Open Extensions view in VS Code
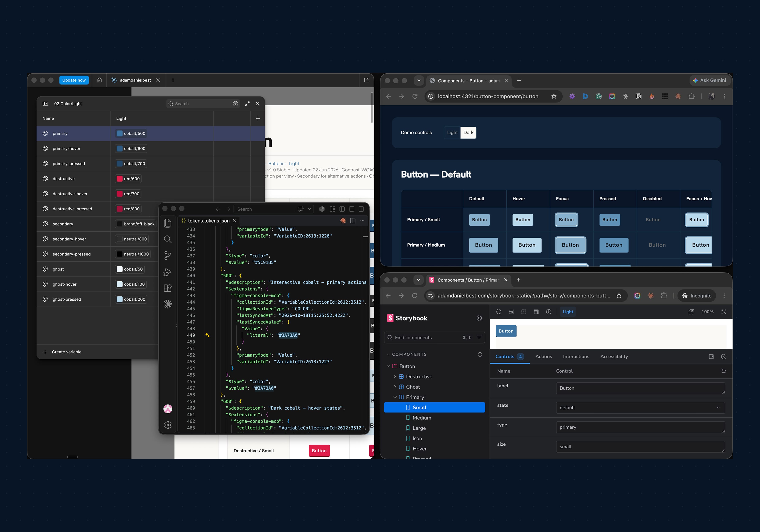This screenshot has height=532, width=760. (168, 288)
